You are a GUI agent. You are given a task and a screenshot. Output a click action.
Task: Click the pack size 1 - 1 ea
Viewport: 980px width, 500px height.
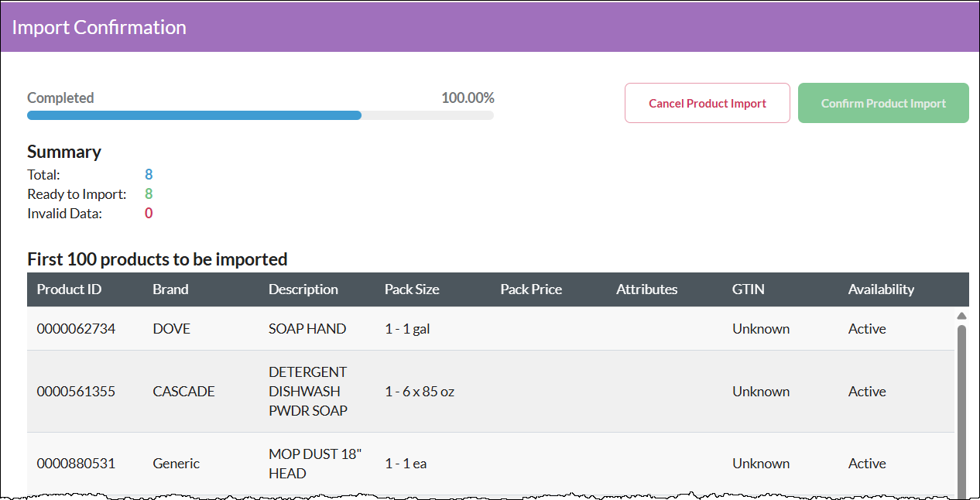coord(406,464)
